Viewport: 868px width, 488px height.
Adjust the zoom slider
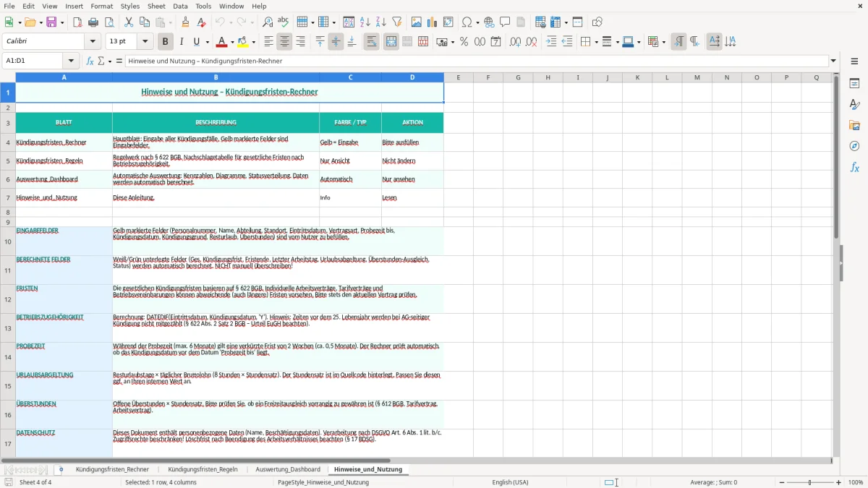point(809,482)
